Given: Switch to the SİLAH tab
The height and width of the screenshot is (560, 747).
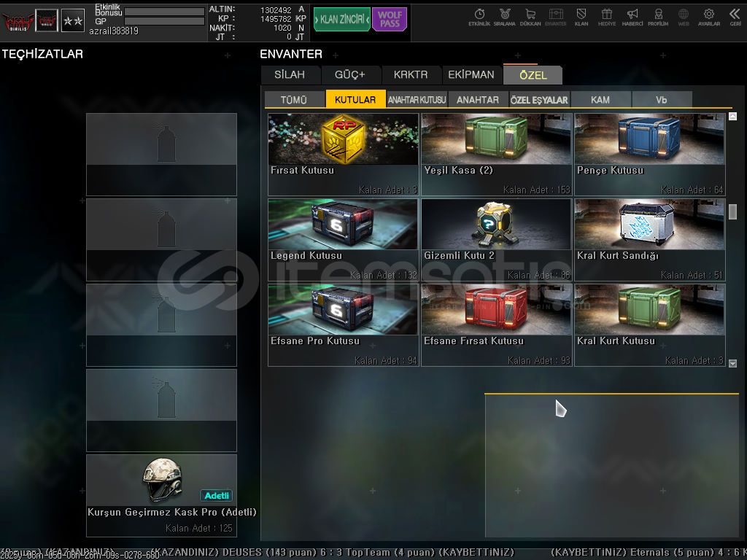Looking at the screenshot, I should 290,75.
